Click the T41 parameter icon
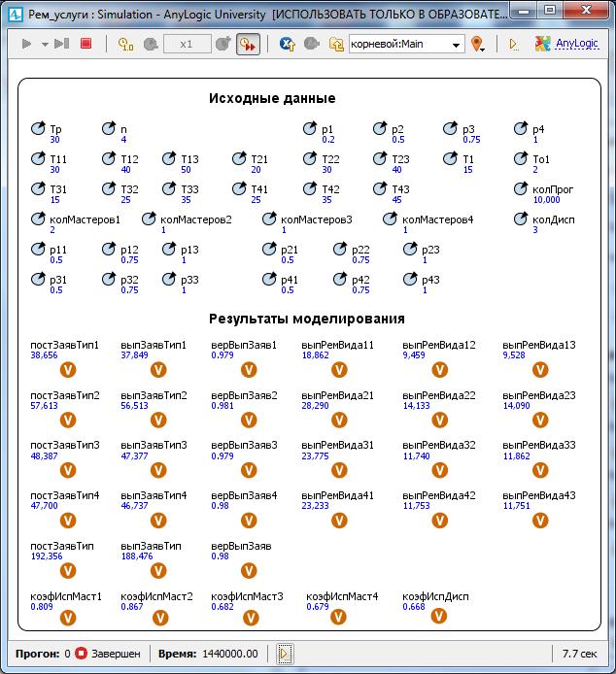Screen dimensions: 616x674 coord(239,188)
